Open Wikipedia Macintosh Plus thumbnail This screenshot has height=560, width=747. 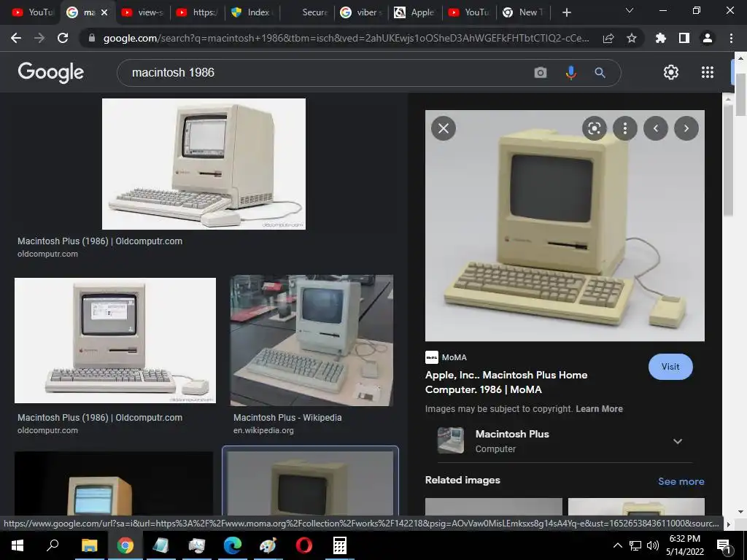311,341
